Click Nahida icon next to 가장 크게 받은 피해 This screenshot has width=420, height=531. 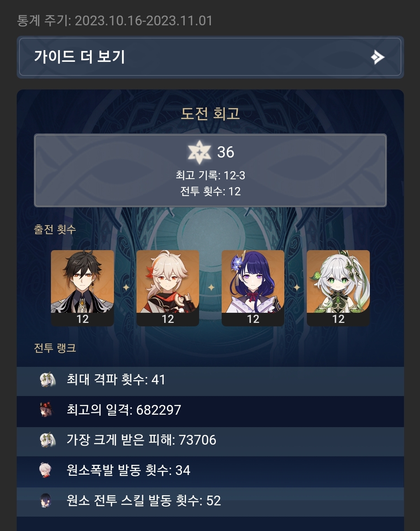tap(47, 440)
